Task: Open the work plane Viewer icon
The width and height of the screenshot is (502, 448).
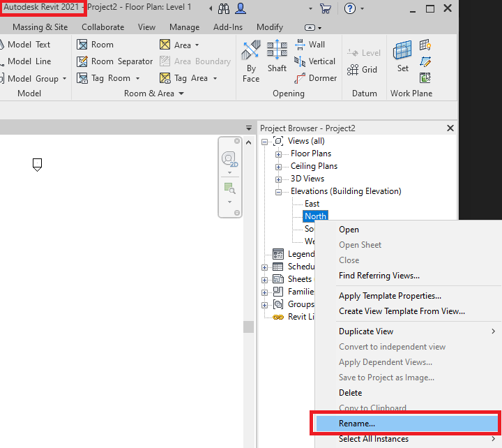Action: [x=425, y=78]
